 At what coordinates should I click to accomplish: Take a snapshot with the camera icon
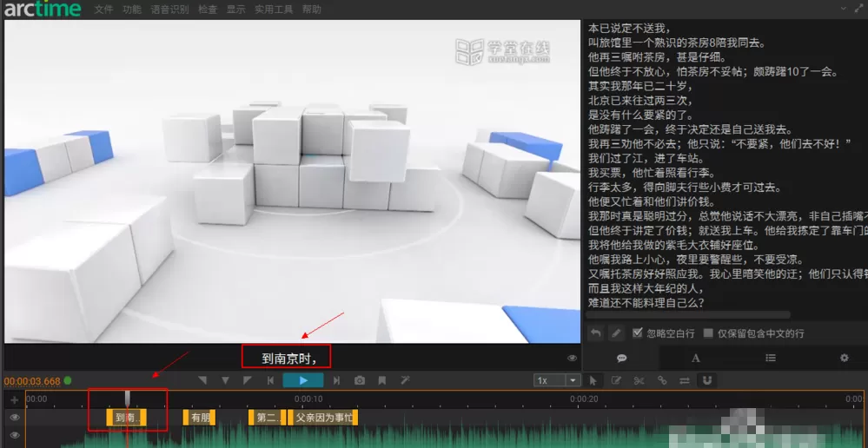point(360,380)
